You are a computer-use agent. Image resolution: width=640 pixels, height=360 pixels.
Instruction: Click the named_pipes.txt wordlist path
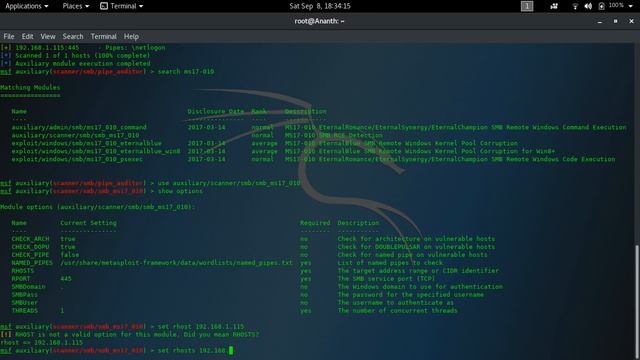point(176,263)
